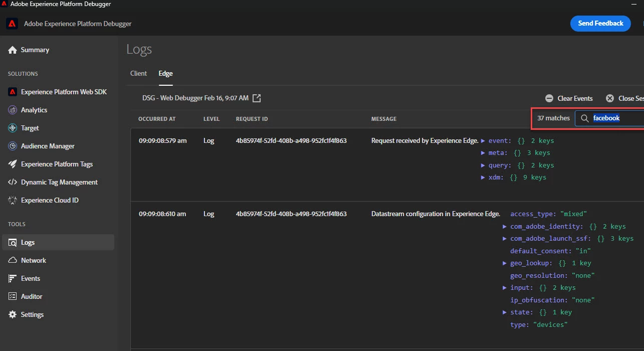Click the geo_resolution "none" line

pos(552,275)
